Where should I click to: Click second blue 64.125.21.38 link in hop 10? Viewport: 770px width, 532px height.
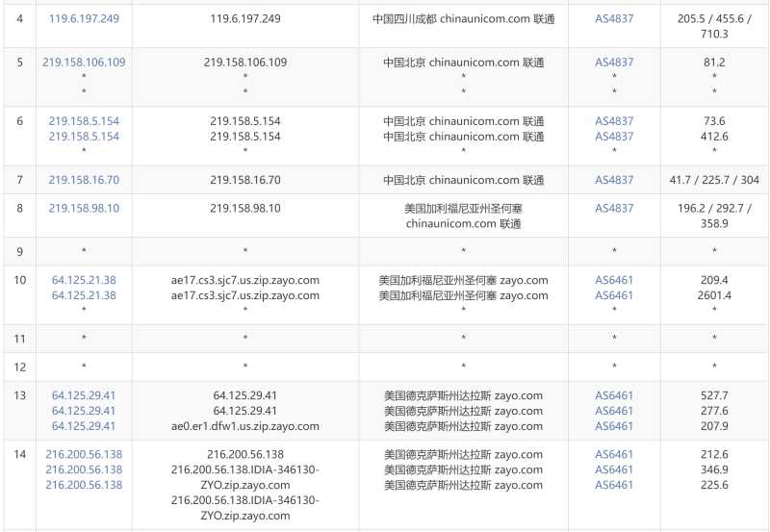(x=84, y=295)
